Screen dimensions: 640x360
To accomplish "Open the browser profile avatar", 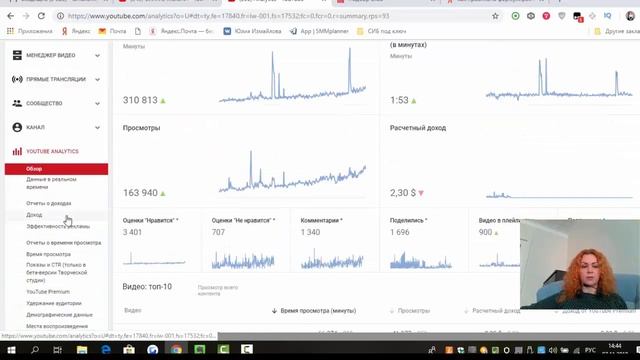I will click(x=630, y=16).
